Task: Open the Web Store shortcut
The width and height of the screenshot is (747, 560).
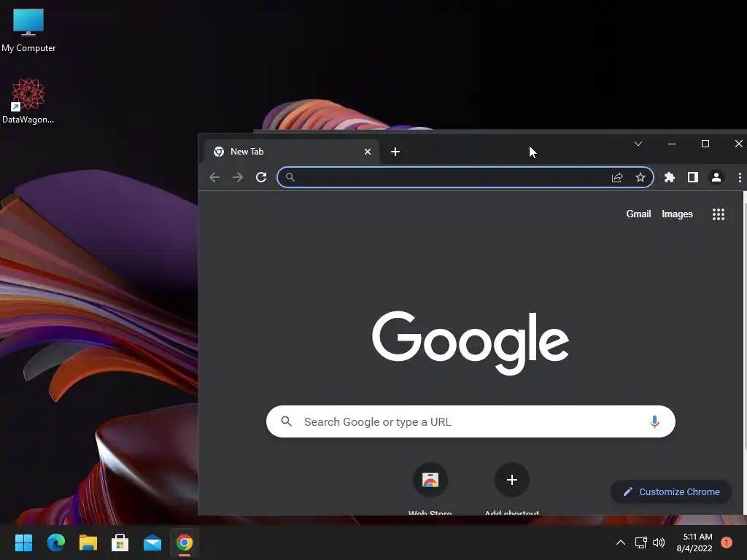Action: click(x=430, y=480)
